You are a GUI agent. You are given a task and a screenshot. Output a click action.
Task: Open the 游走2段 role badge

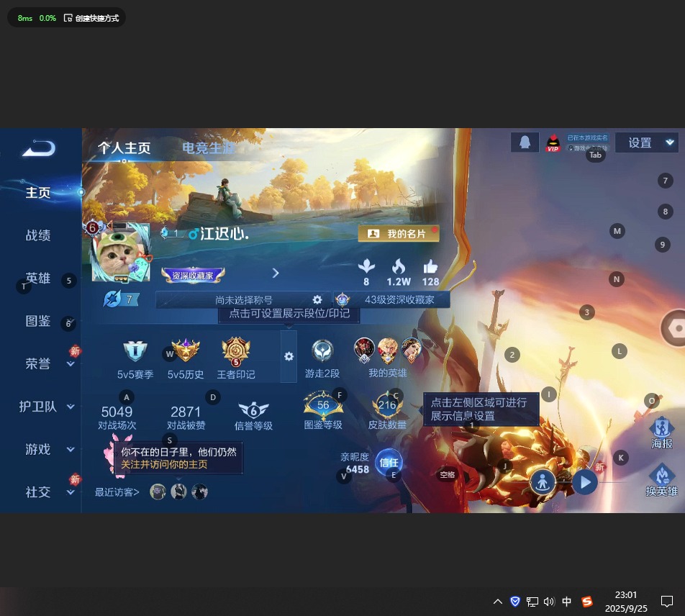coord(323,351)
